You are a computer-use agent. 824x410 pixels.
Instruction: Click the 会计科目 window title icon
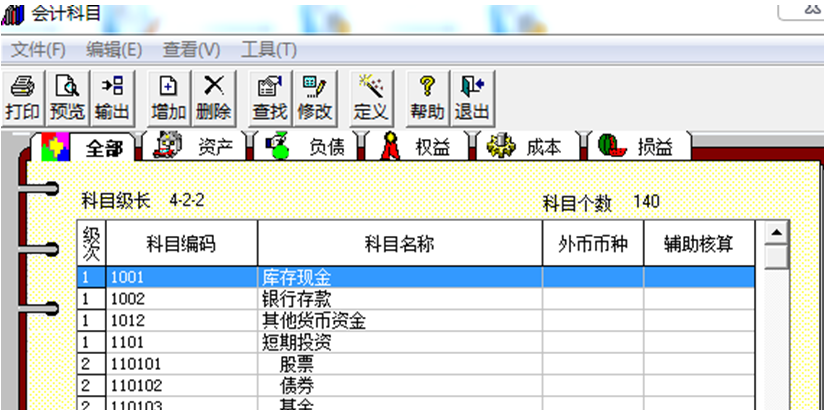click(12, 15)
